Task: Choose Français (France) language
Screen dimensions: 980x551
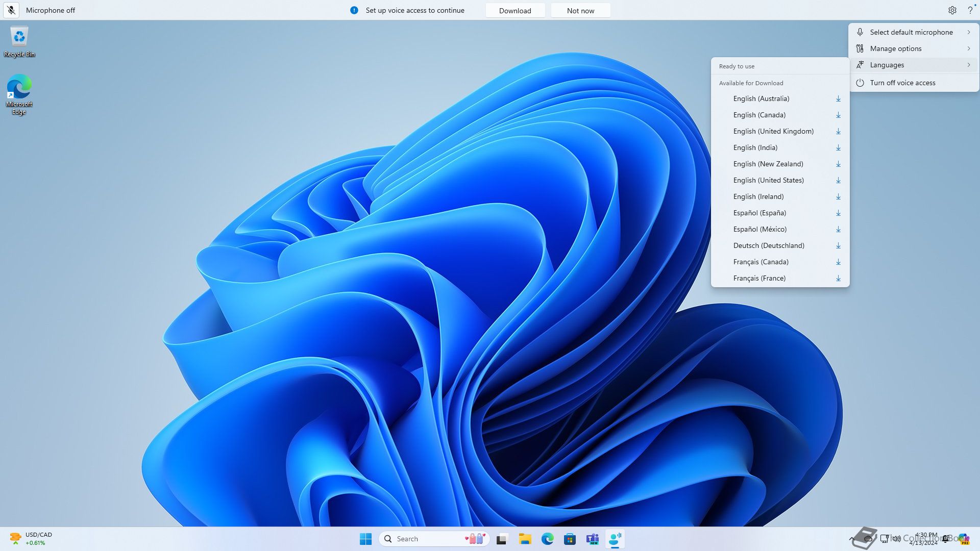Action: (780, 278)
